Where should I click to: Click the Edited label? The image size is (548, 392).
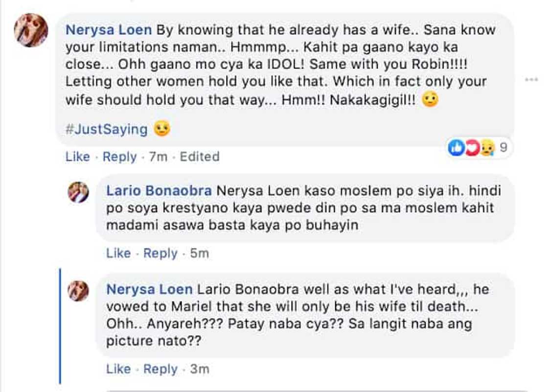point(198,156)
